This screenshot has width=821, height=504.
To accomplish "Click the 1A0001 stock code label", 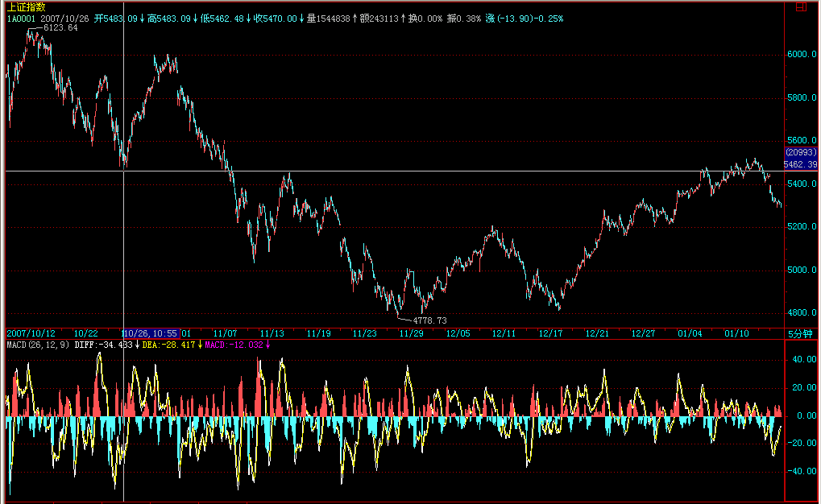I will tap(21, 17).
